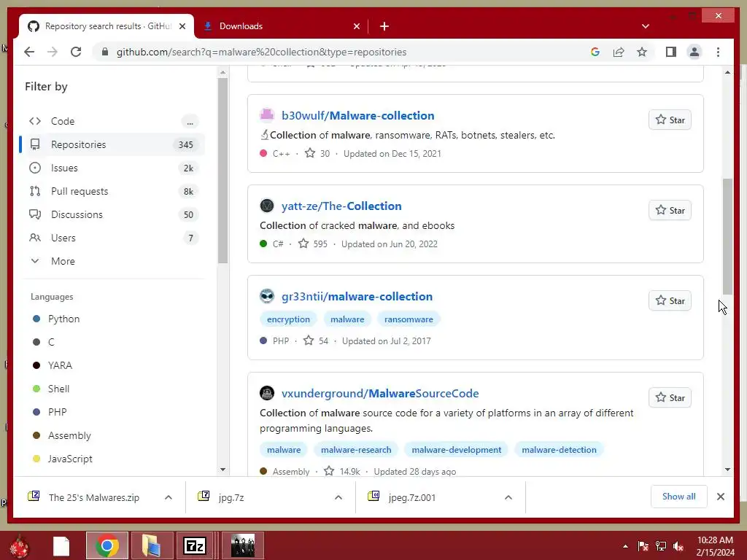
Task: Open options for The 25's Malwares.zip download
Action: tap(169, 497)
